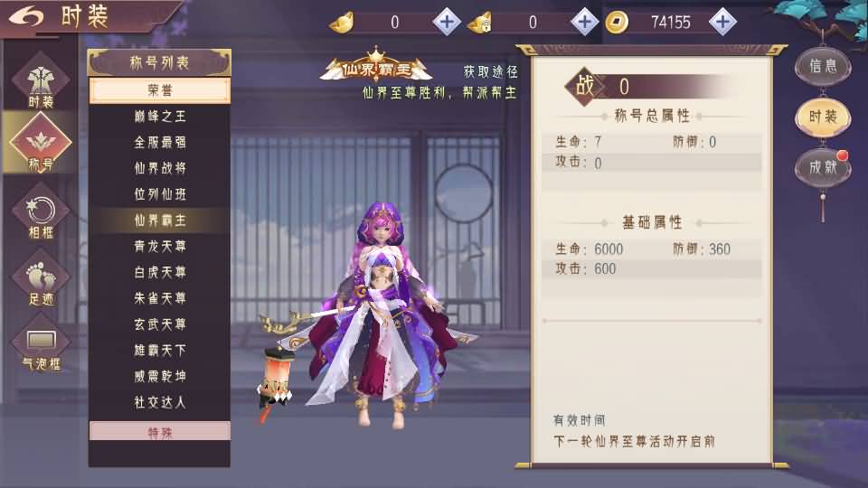Screen dimensions: 868x488
Task: Add bound ingots with plus icon
Action: click(x=585, y=22)
